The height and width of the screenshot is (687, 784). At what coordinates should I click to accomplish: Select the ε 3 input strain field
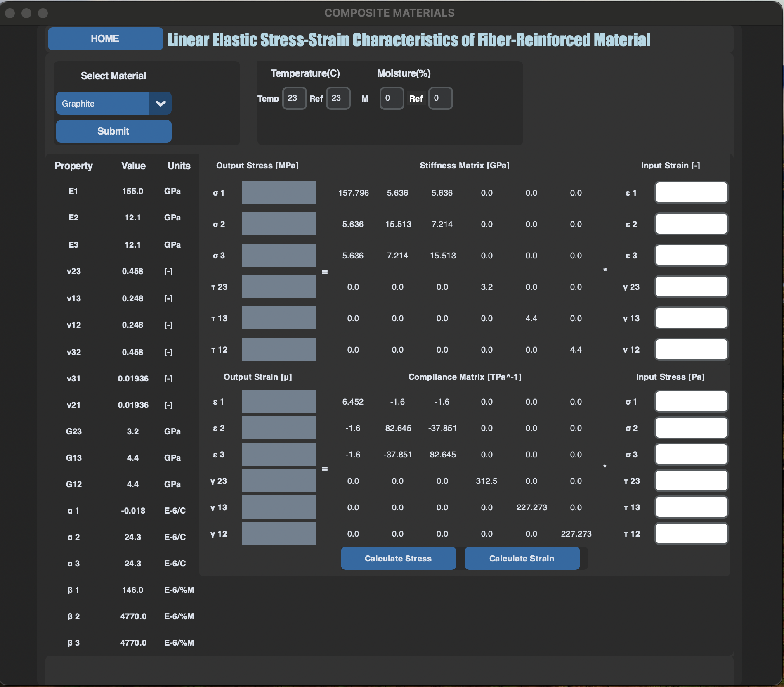coord(691,255)
